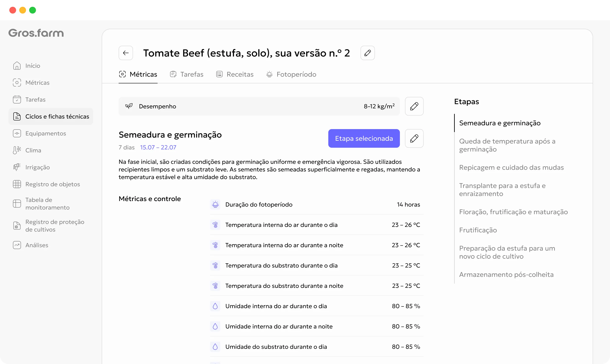This screenshot has width=610, height=364.
Task: Click the 23 – 25 °C value for Temperatura do substrato durante a noite
Action: coord(406,286)
